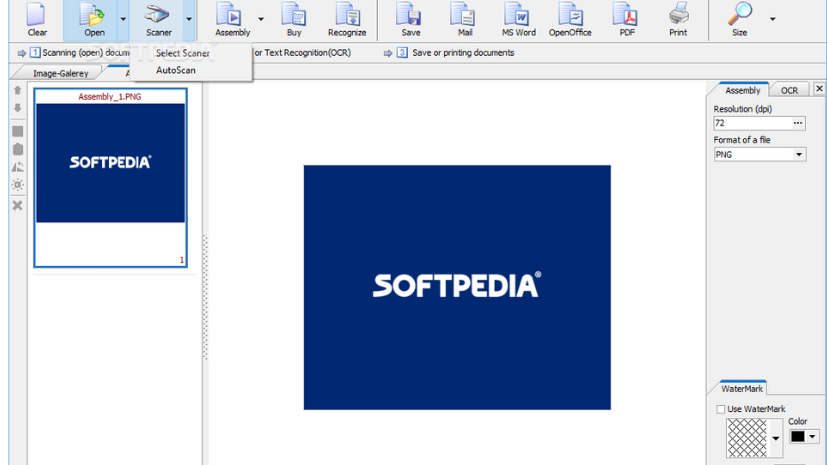
Task: Expand the Format of a file dropdown
Action: tap(799, 155)
